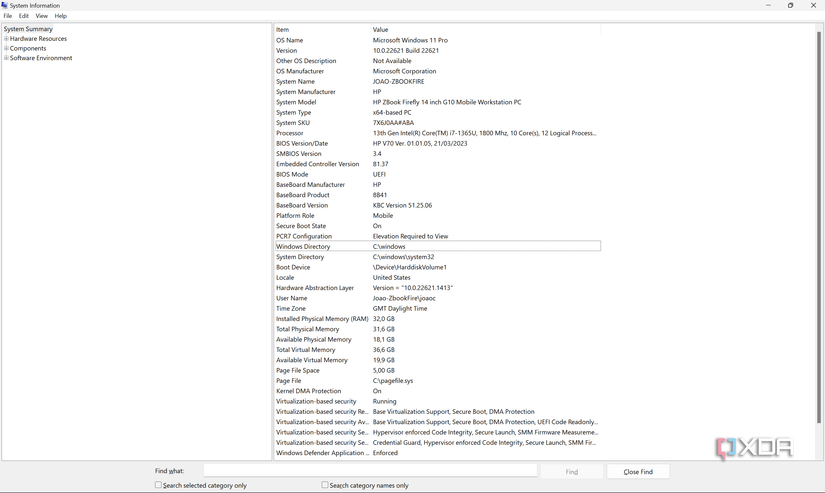Image resolution: width=825 pixels, height=493 pixels.
Task: Select the System Manufacturer row
Action: 437,92
